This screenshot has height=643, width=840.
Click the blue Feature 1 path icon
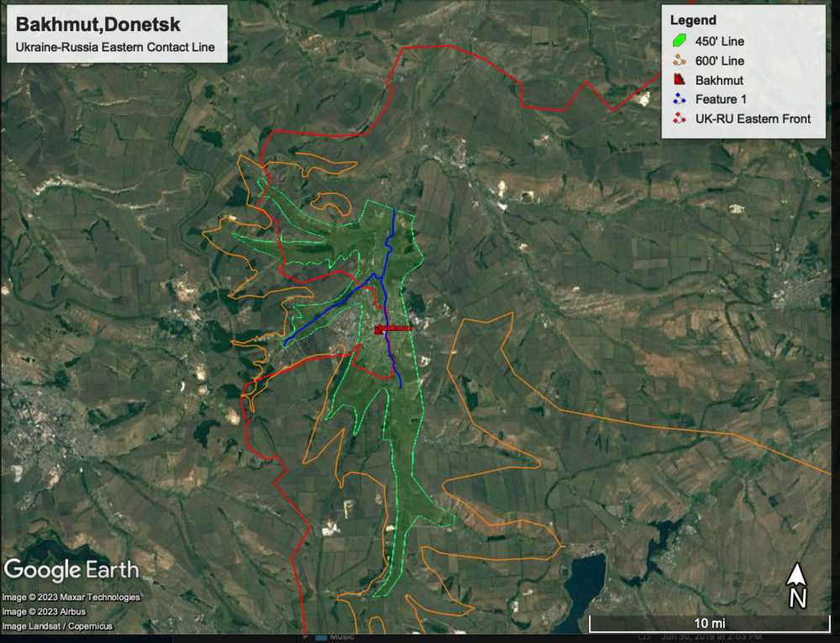[680, 100]
